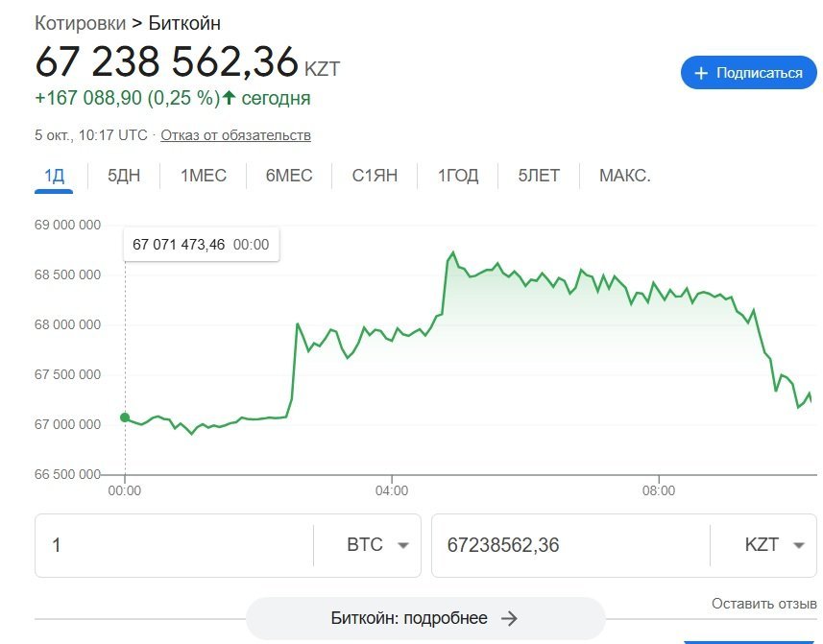Open the 1МЕС chart range
823x644 pixels.
point(204,176)
